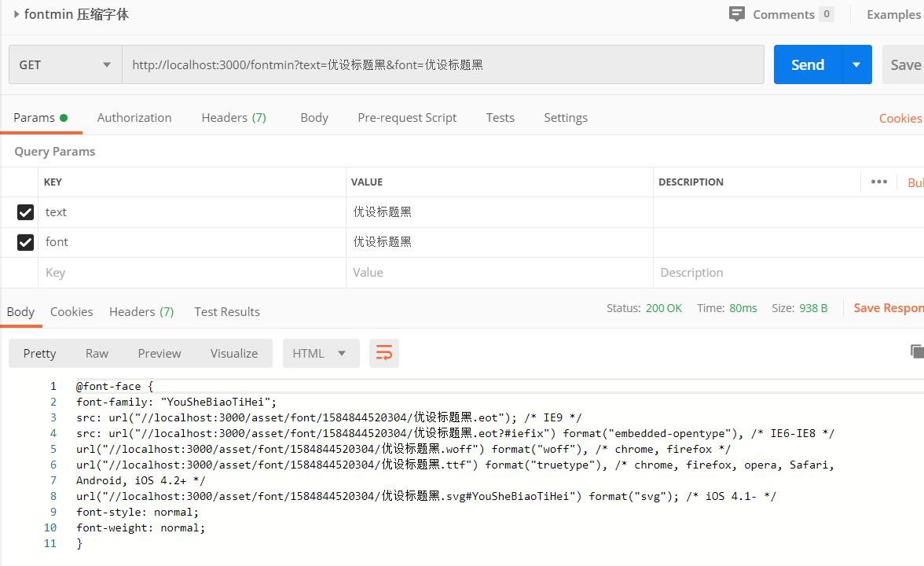The image size is (924, 566).
Task: Open the Pre-request Script tab
Action: point(406,117)
